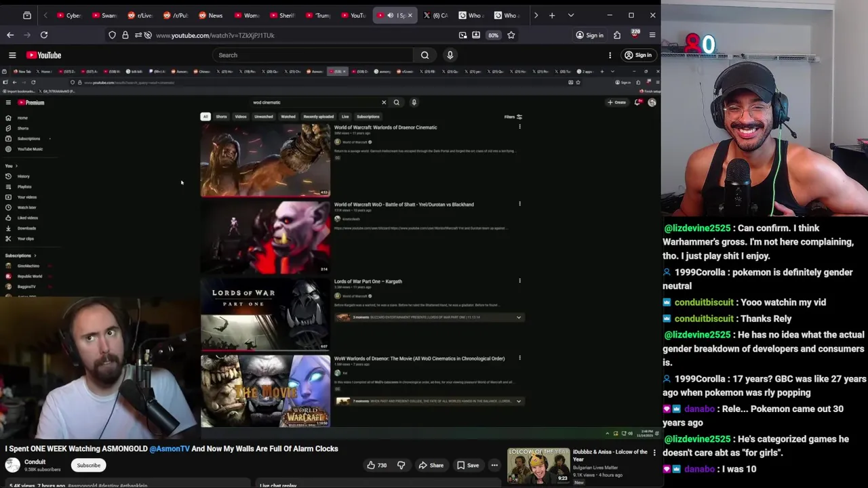Subscribe to the Conduit channel
Viewport: 868px width, 488px height.
[88, 465]
